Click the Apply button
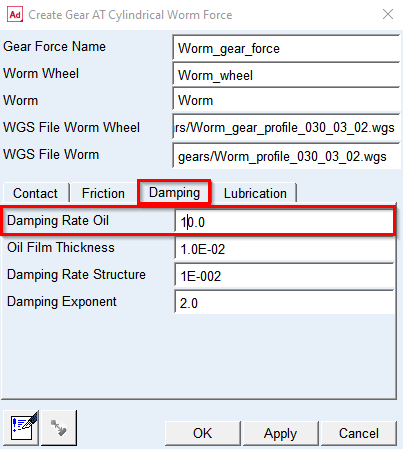The height and width of the screenshot is (449, 403). coord(280,433)
